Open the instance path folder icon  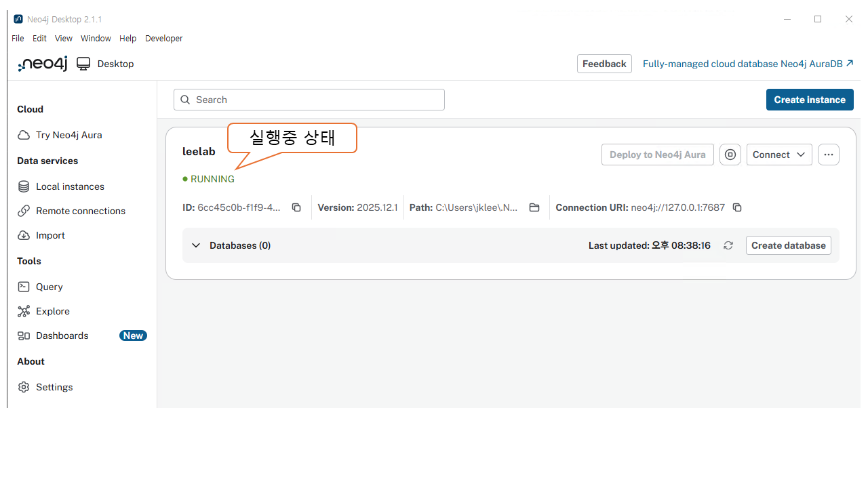[534, 207]
